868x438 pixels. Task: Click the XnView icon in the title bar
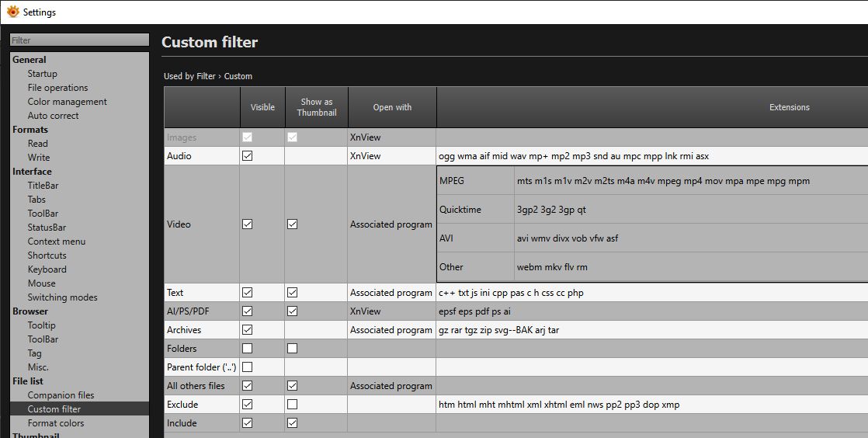coord(12,11)
